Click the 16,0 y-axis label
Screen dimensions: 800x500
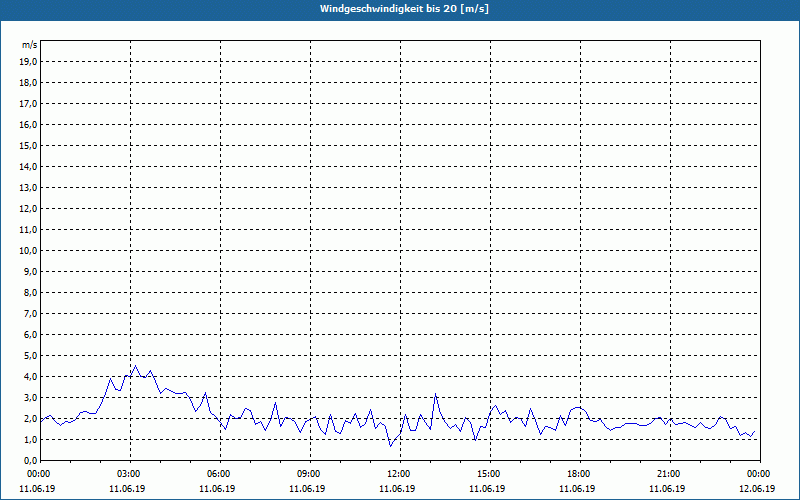tap(28, 124)
